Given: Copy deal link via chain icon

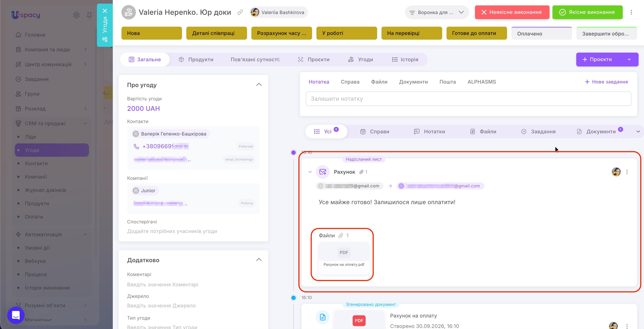Looking at the screenshot, I should [240, 12].
